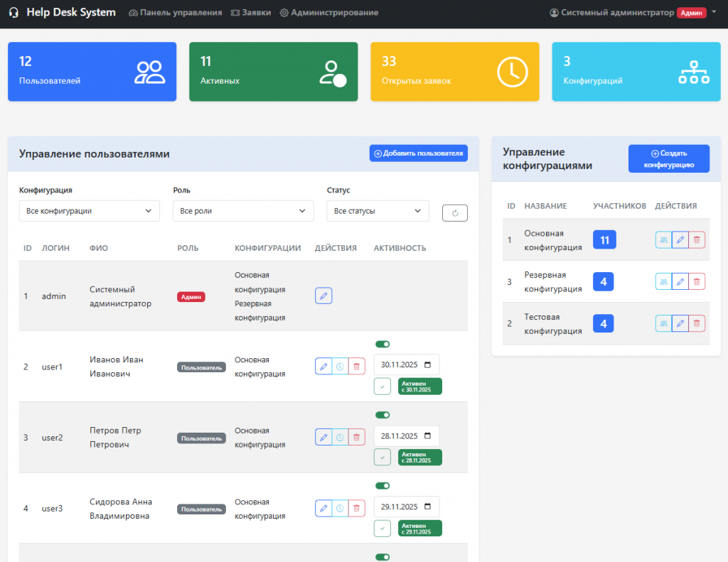Confirm activity date checkmark for user3
The height and width of the screenshot is (562, 728).
[x=382, y=528]
